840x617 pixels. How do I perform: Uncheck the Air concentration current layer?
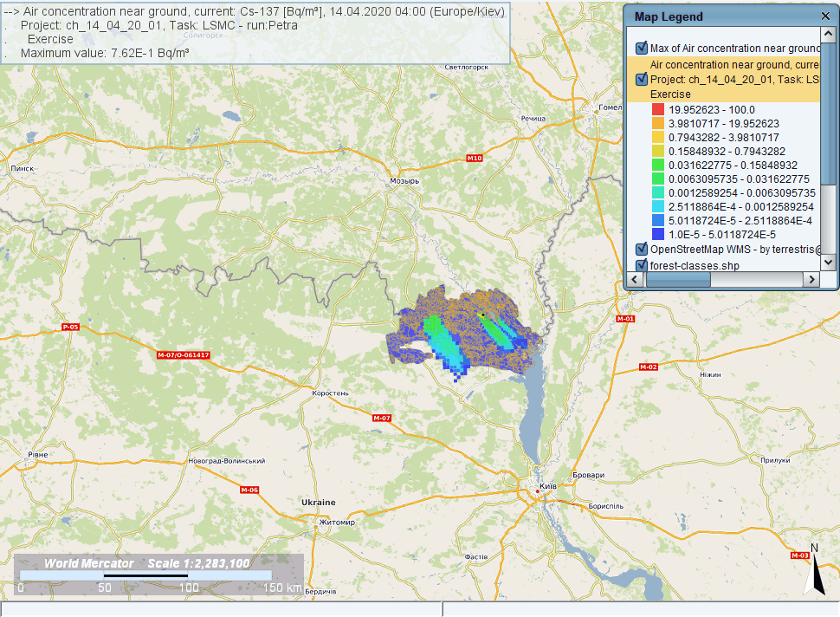tap(642, 79)
